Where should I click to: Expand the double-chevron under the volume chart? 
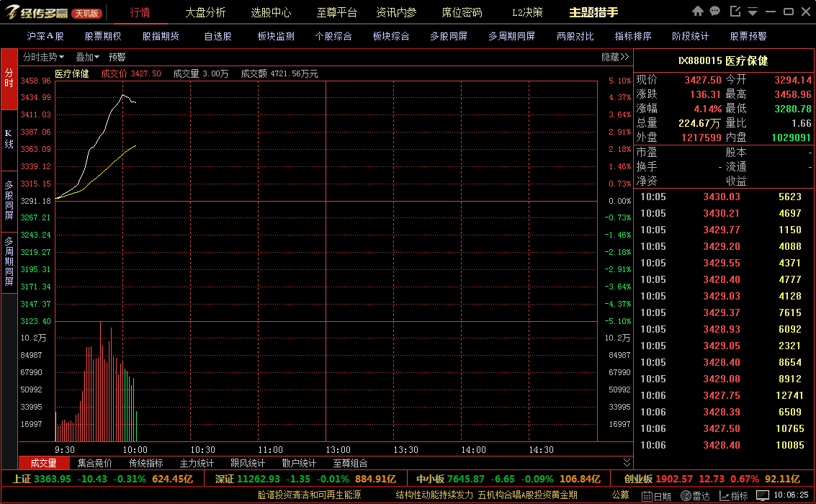pyautogui.click(x=627, y=462)
